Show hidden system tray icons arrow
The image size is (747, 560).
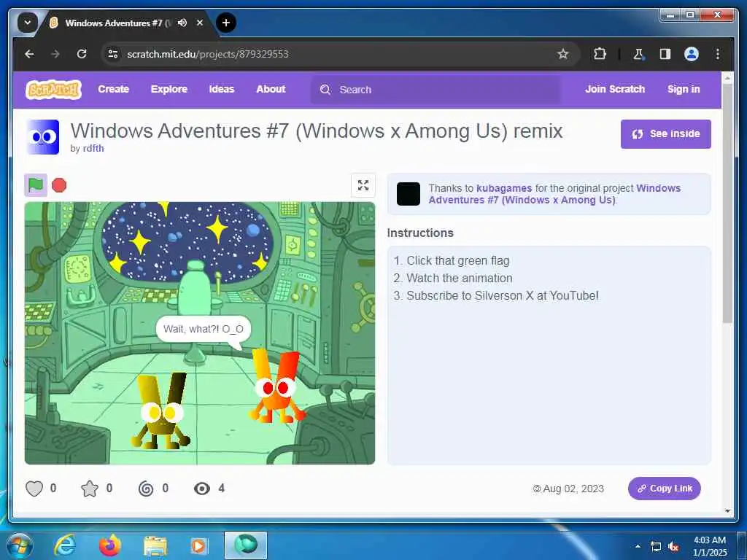[x=638, y=546]
